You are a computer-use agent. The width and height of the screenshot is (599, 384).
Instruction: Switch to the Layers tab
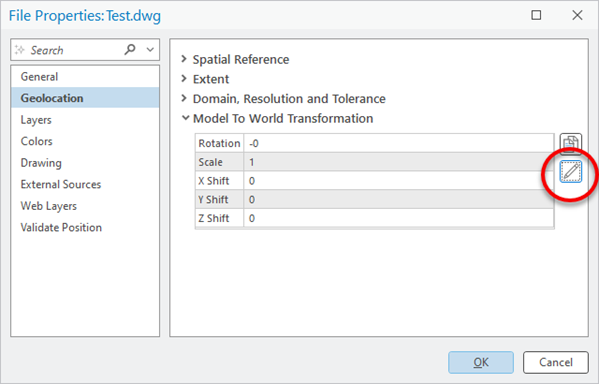(x=85, y=120)
